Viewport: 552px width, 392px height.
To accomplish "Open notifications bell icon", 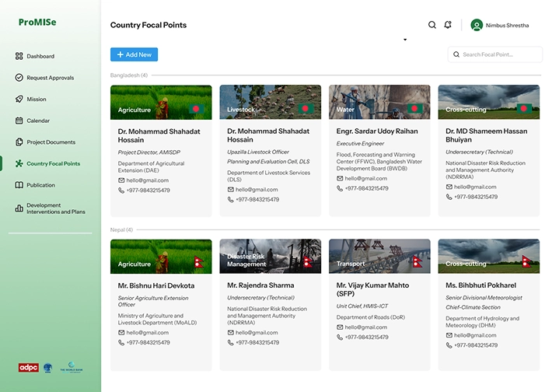I will point(448,25).
